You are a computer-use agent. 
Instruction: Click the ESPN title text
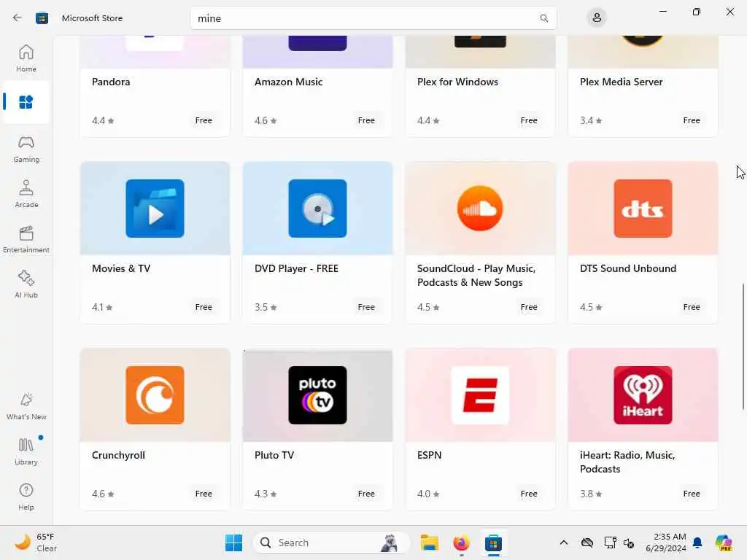pyautogui.click(x=429, y=455)
